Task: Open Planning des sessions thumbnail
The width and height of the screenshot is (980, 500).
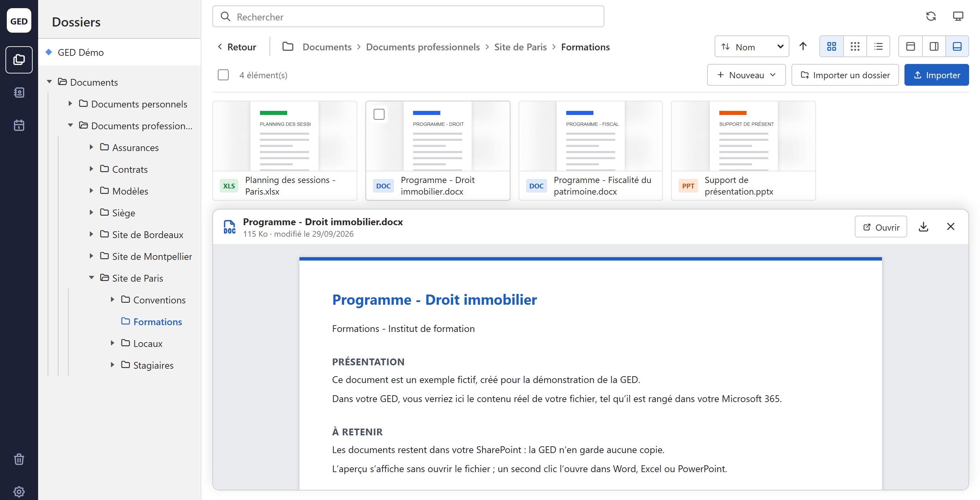Action: 285,136
